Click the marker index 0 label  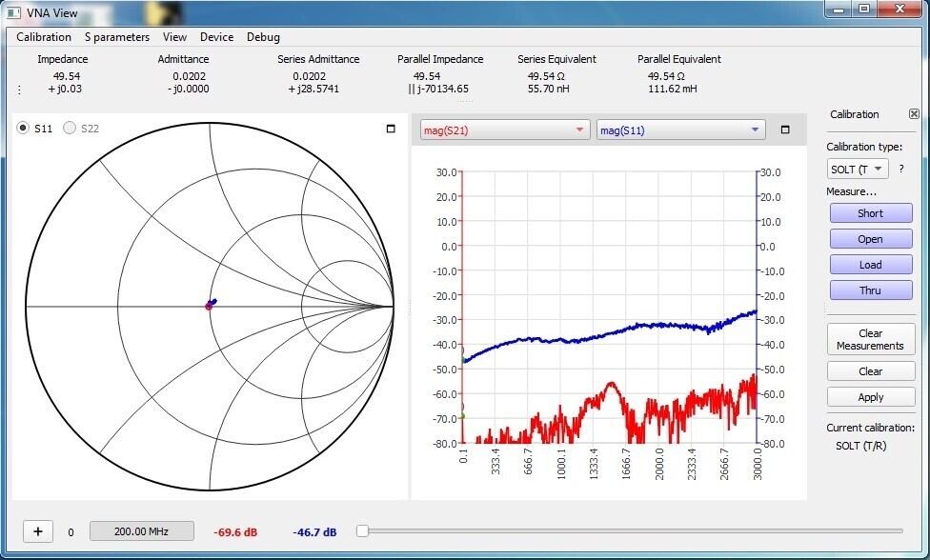tap(71, 532)
